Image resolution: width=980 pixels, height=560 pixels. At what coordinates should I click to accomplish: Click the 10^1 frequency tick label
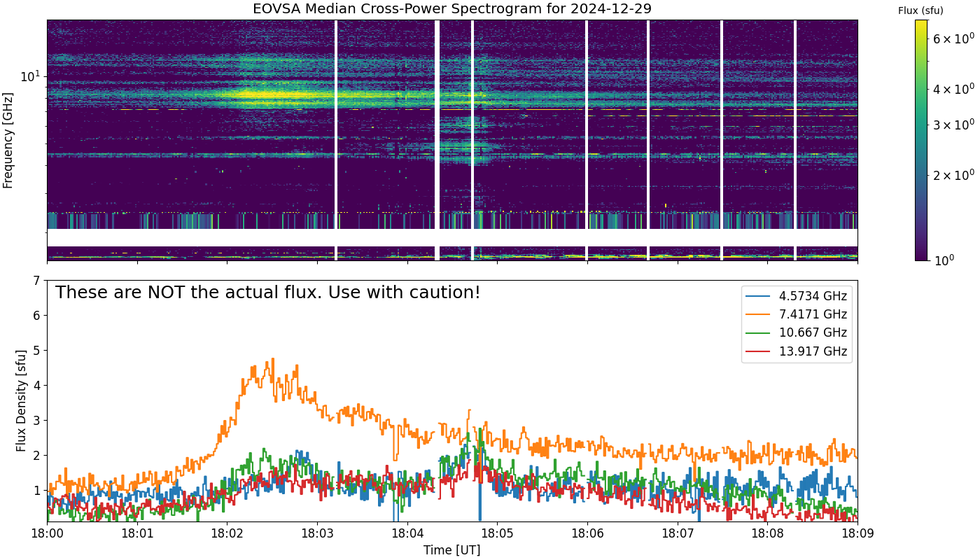[x=31, y=75]
